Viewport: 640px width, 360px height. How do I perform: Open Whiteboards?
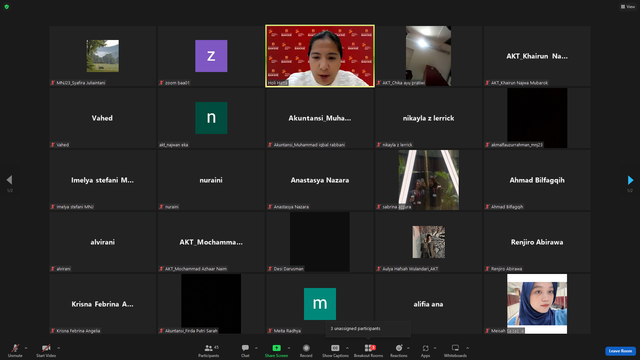(455, 350)
